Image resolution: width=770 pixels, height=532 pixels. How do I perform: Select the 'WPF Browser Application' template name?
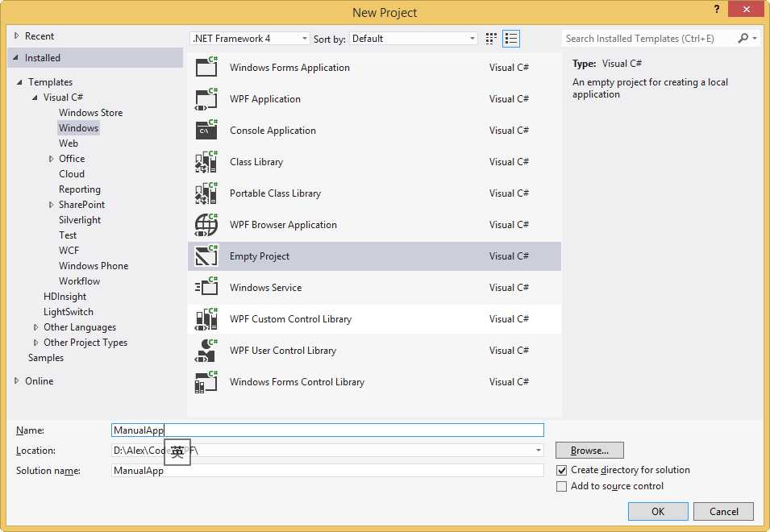coord(283,224)
